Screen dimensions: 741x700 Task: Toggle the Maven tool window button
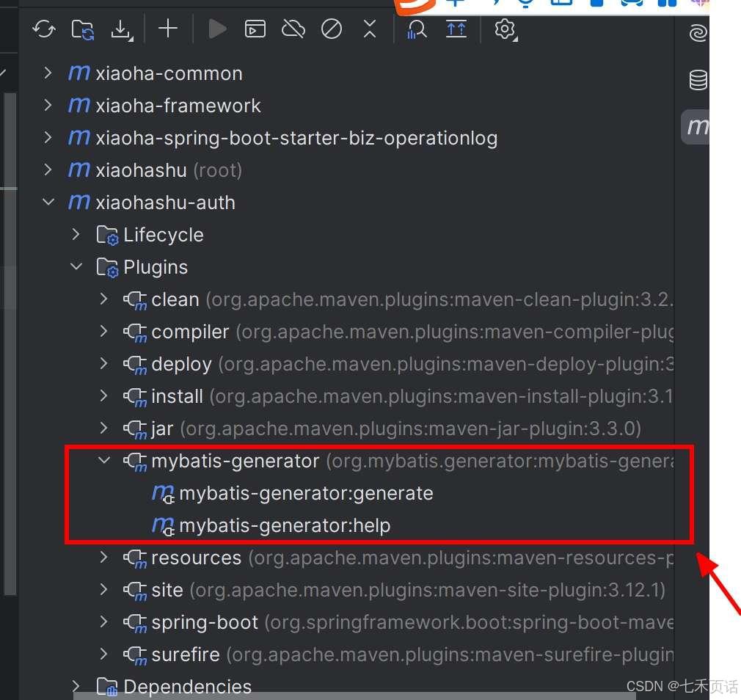(696, 127)
